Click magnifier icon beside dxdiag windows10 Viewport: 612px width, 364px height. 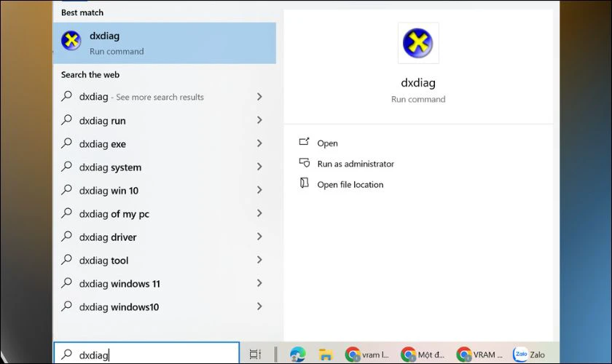point(67,306)
